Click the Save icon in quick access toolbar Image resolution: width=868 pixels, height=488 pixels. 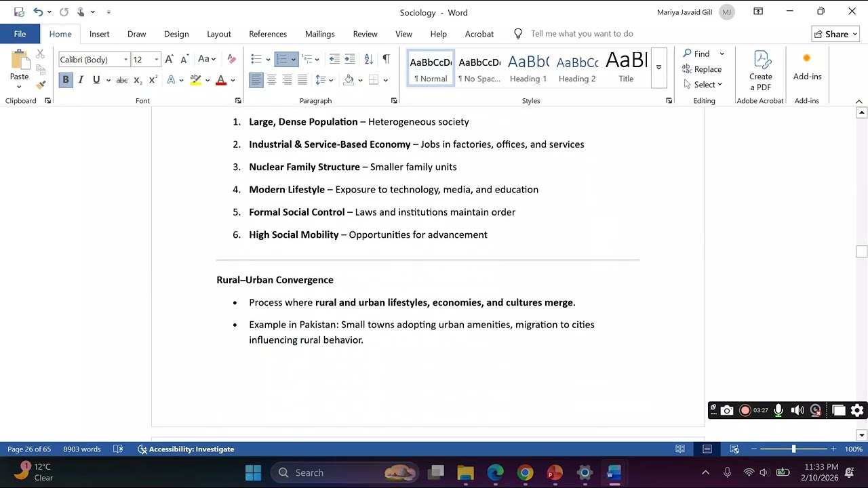[19, 12]
